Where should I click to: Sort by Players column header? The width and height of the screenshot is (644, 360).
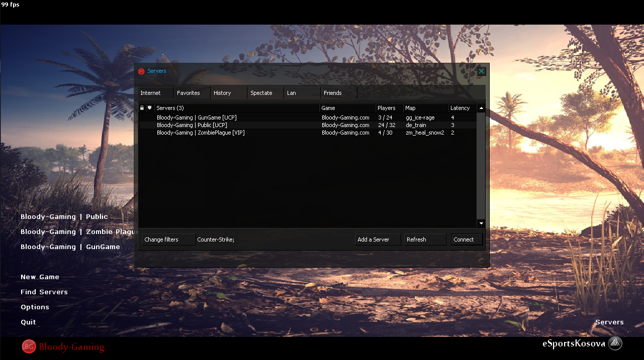pyautogui.click(x=390, y=108)
